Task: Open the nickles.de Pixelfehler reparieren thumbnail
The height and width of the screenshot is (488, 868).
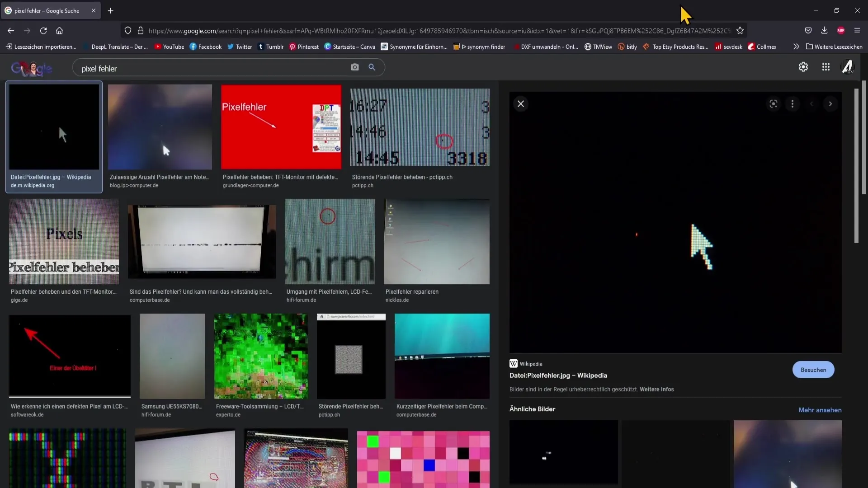Action: (x=437, y=241)
